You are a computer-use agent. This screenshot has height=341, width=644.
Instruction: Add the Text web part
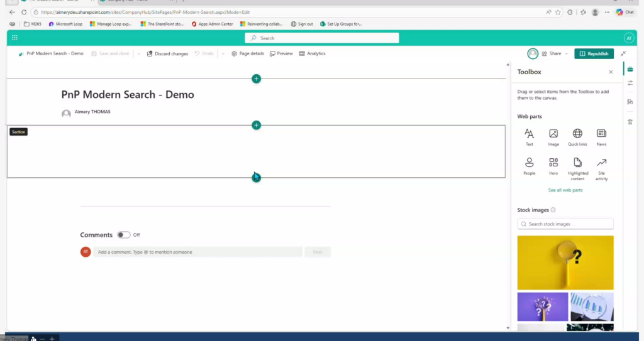pos(529,137)
